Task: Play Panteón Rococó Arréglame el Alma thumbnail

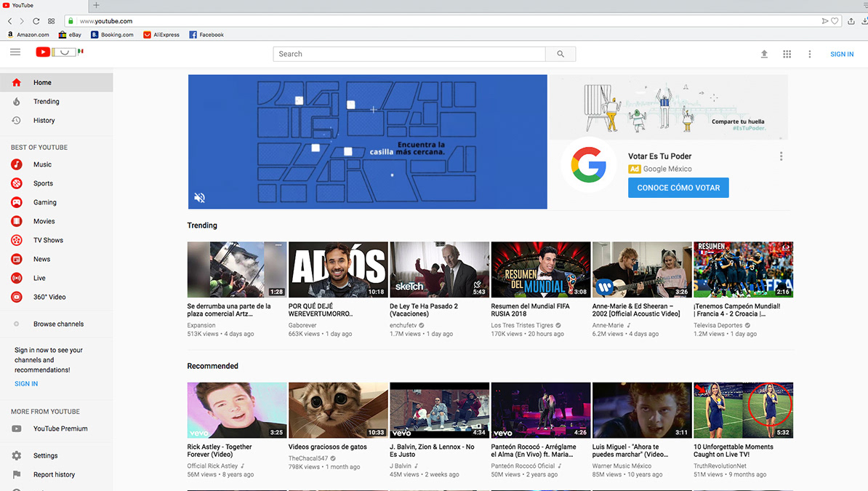Action: pyautogui.click(x=541, y=410)
